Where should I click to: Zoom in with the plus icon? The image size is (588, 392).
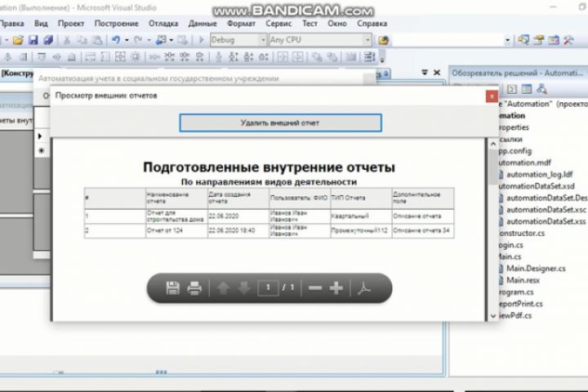(336, 288)
